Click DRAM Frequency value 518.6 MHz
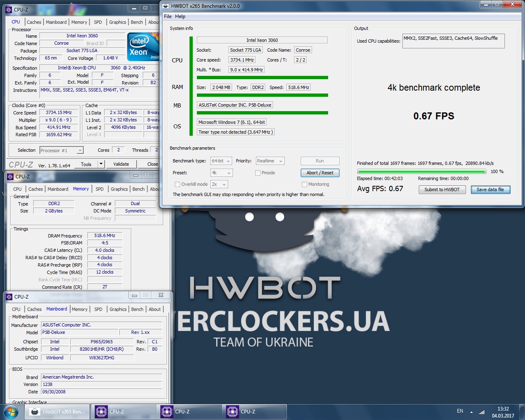 [105, 235]
